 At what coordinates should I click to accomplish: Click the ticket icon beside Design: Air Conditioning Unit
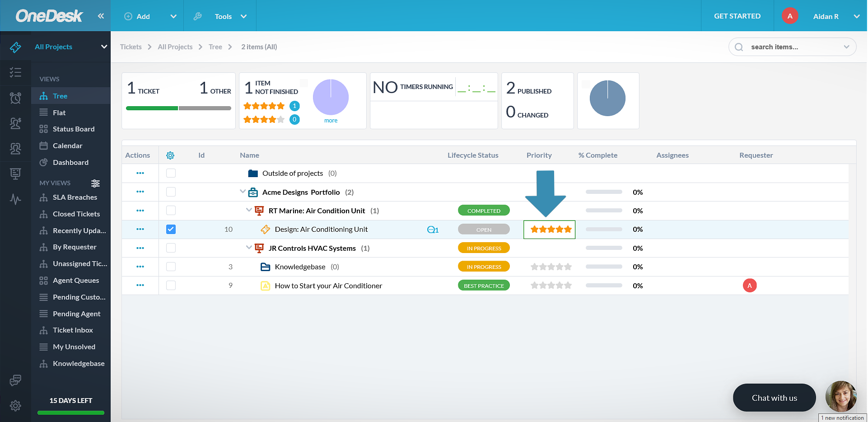(266, 230)
